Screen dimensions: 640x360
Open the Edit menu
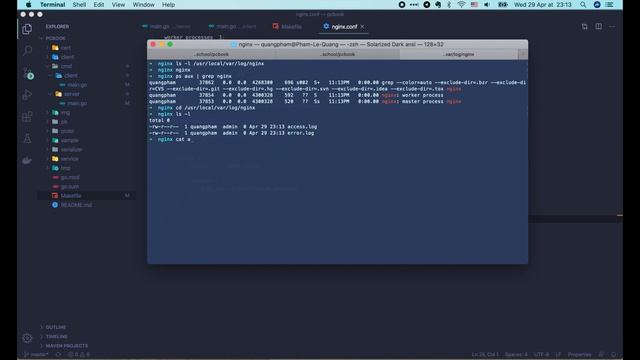[98, 4]
